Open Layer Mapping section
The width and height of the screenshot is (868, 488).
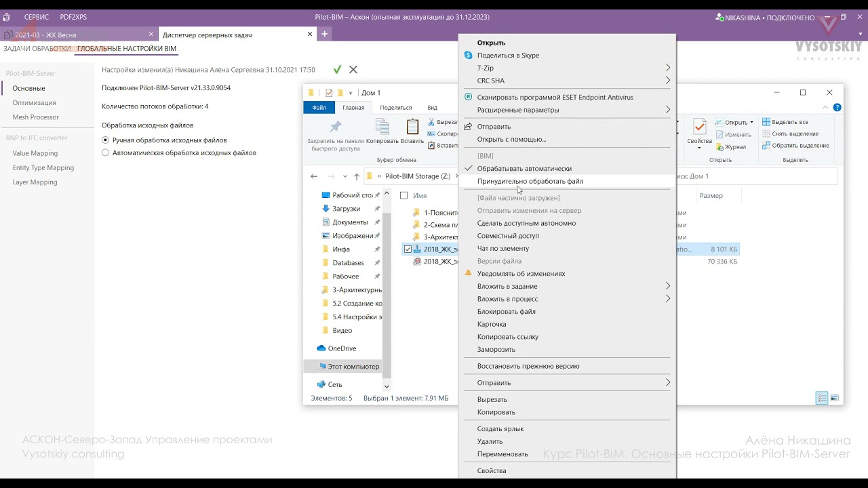(x=35, y=182)
